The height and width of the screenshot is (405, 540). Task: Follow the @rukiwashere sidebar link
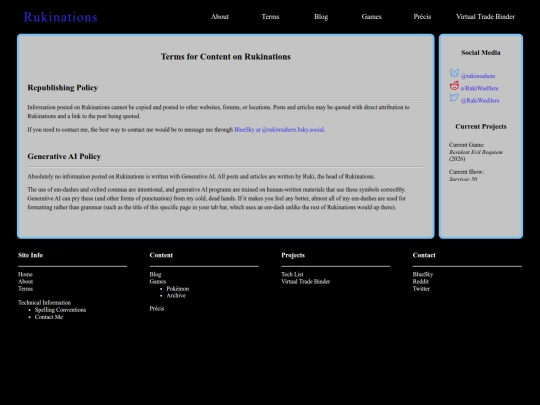coord(478,76)
